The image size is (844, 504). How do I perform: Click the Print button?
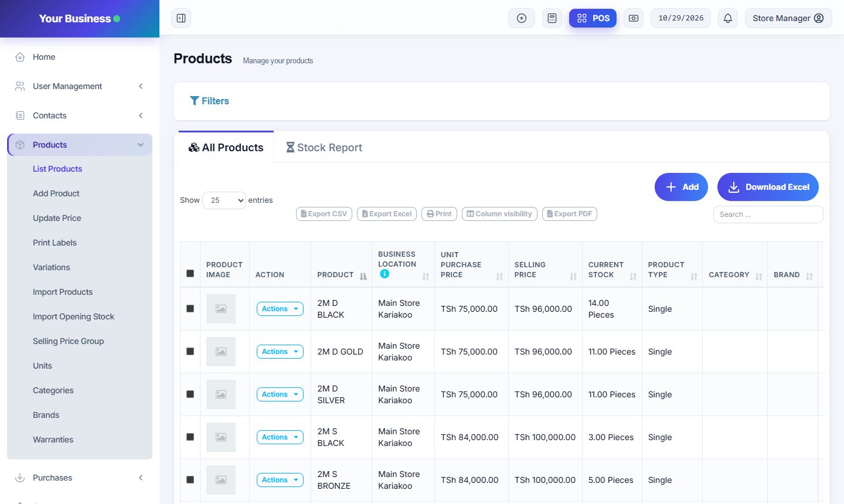439,214
